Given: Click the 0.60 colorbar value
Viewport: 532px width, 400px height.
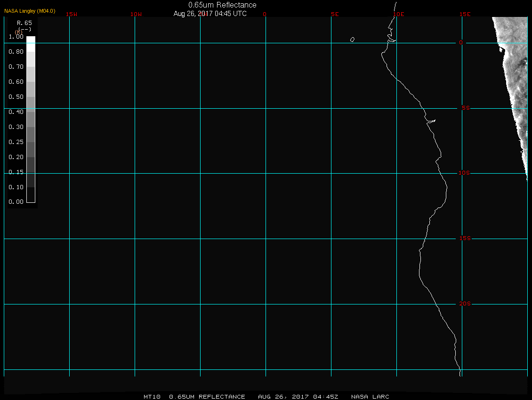Looking at the screenshot, I should tap(16, 82).
